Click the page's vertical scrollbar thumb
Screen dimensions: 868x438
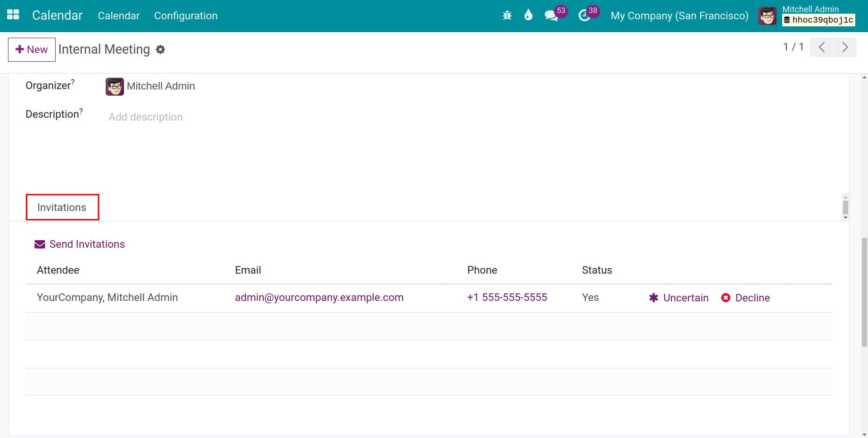pyautogui.click(x=864, y=292)
